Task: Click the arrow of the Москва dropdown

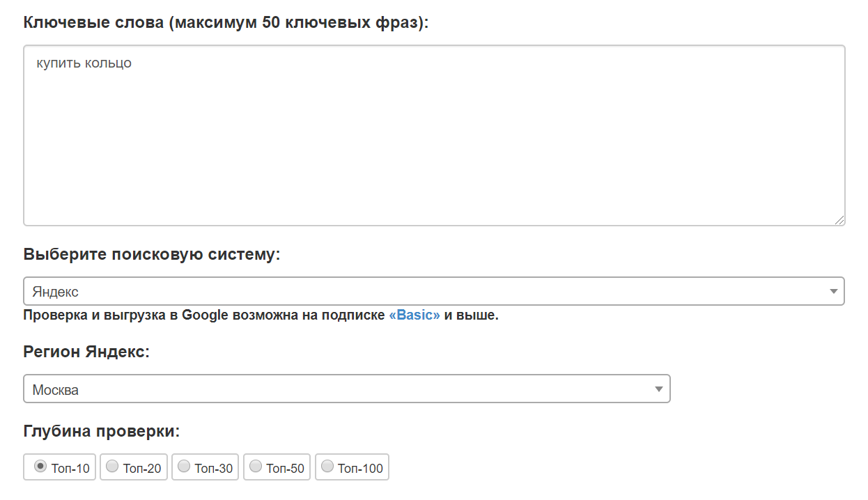Action: point(659,389)
